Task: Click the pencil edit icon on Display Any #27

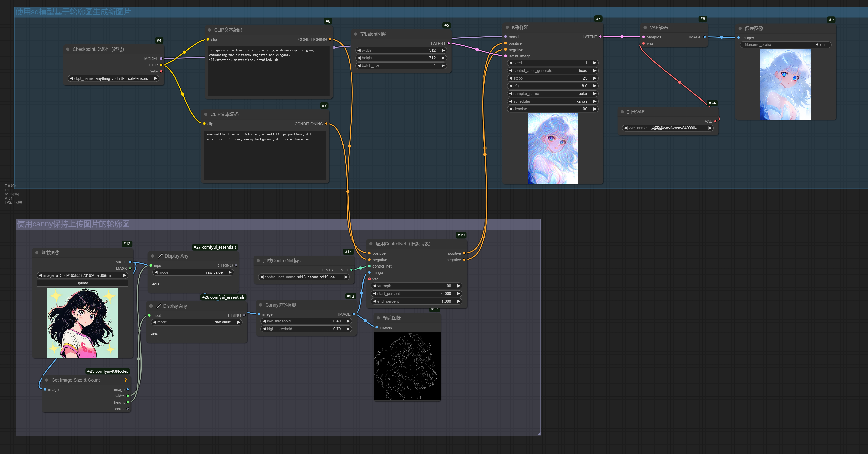Action: pos(161,256)
